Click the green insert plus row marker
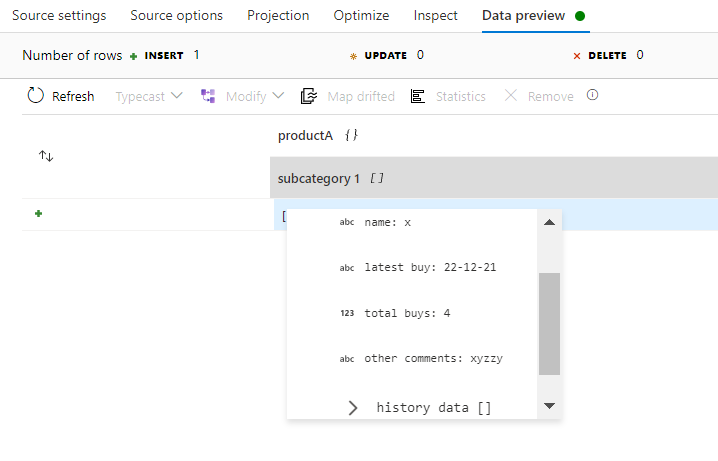Screen dimensions: 718x461 click(38, 213)
